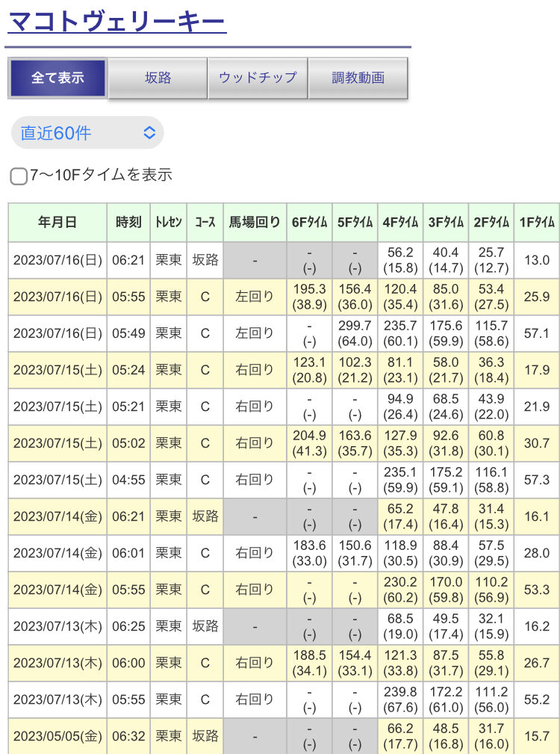This screenshot has height=754, width=560.
Task: Select time cell 05:49
Action: click(x=128, y=333)
